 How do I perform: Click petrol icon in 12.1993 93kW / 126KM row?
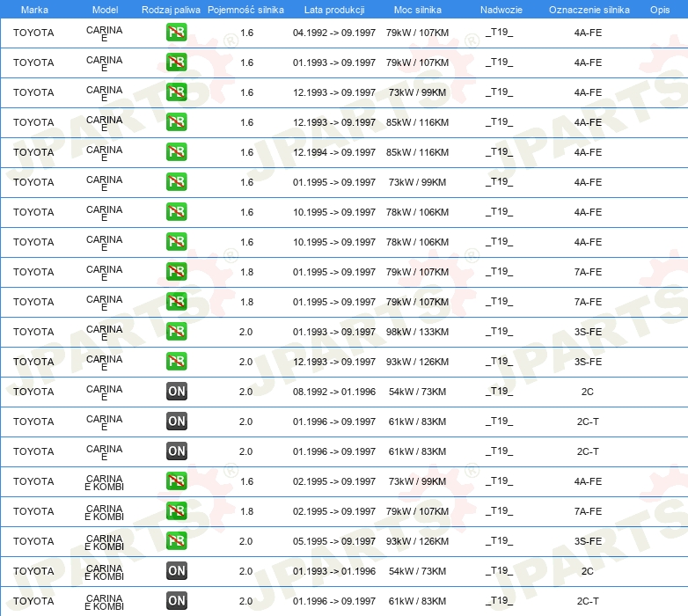[x=176, y=361]
